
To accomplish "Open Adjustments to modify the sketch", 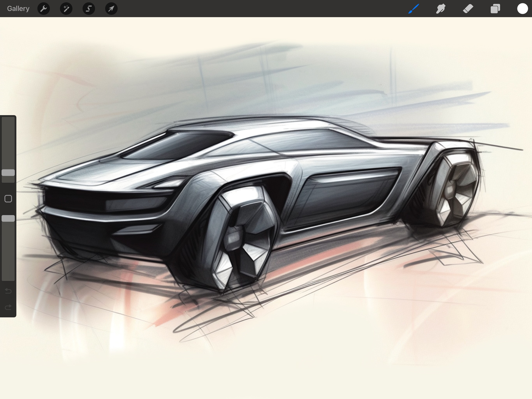I will (66, 9).
